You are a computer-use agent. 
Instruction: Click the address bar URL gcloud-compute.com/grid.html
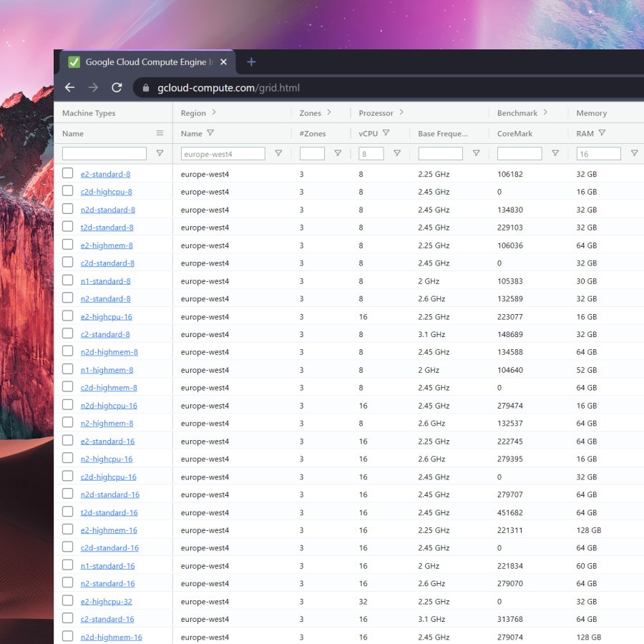pos(228,88)
